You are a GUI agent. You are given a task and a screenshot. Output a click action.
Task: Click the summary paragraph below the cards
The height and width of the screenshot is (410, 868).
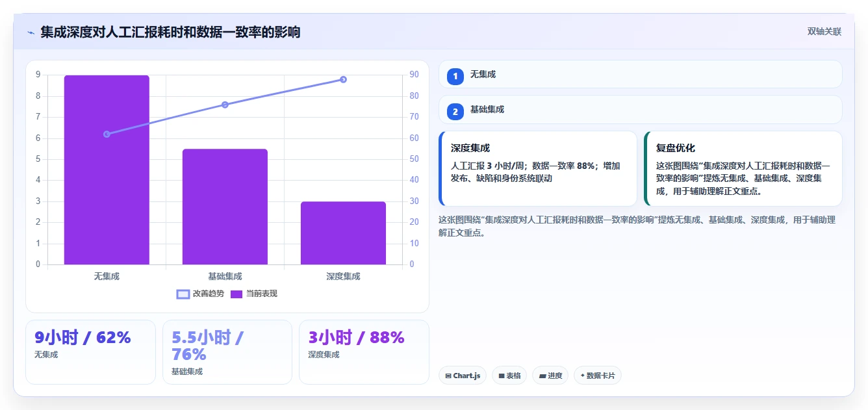tap(637, 226)
